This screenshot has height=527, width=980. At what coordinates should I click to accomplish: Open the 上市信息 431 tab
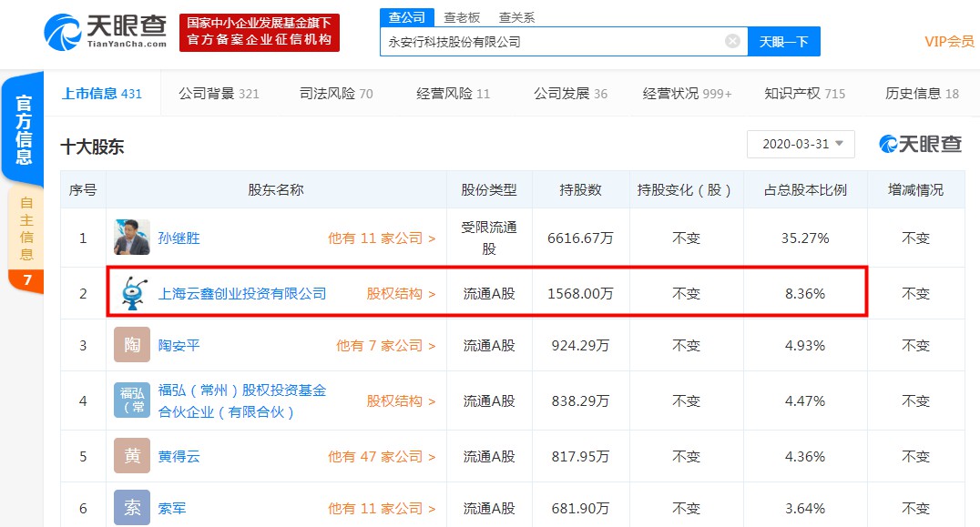tap(102, 94)
